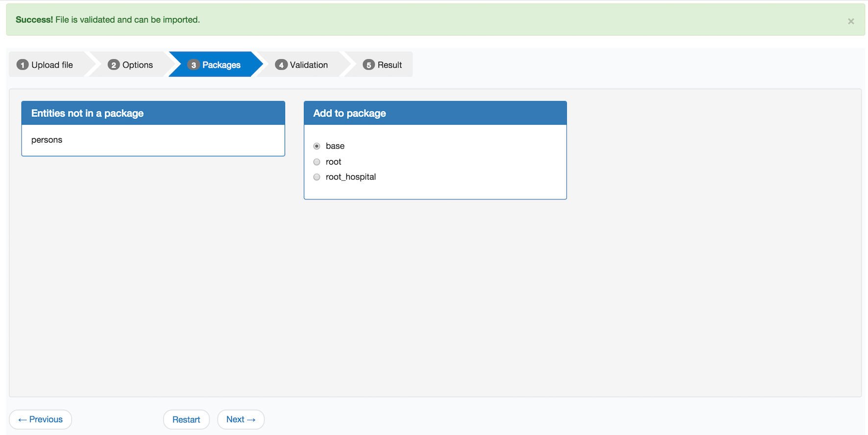The image size is (868, 435).
Task: Click the step 1 number badge
Action: (23, 65)
